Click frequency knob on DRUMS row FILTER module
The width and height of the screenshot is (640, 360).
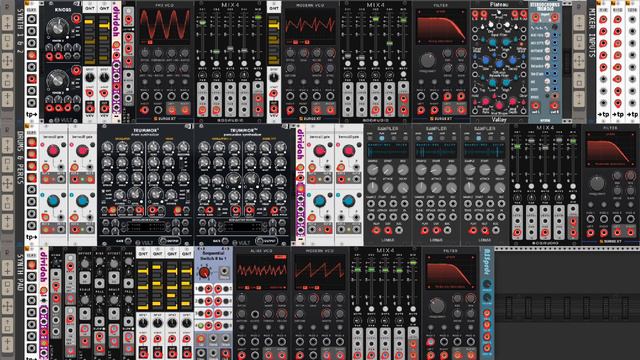pyautogui.click(x=597, y=183)
